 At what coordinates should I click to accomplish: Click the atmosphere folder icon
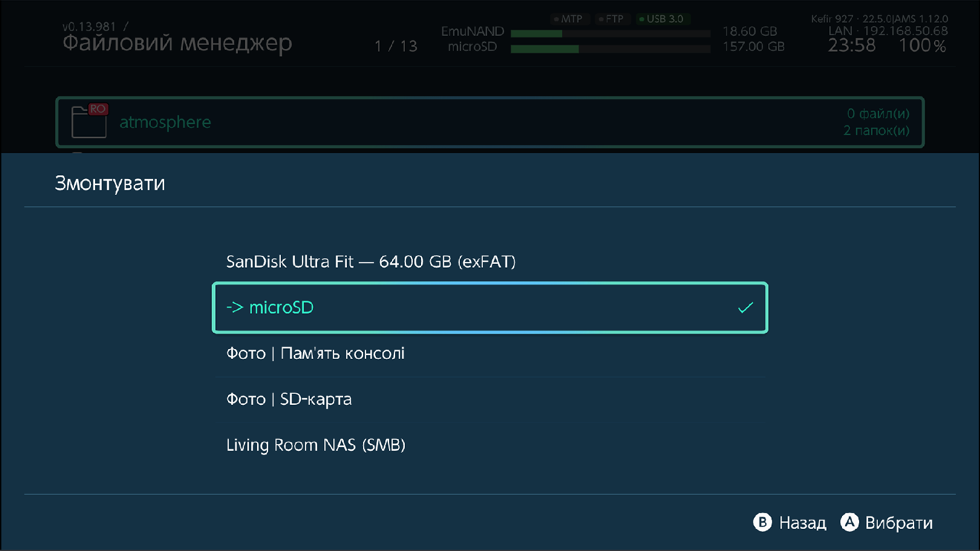coord(89,122)
